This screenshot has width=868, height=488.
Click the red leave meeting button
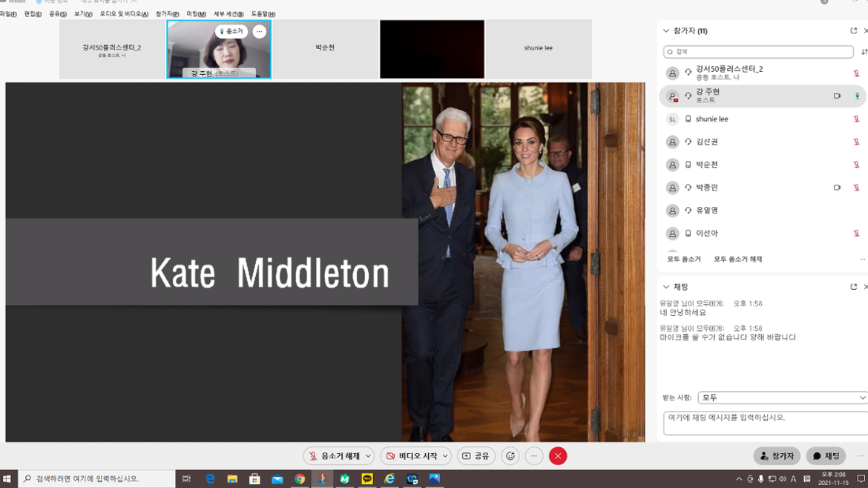(x=558, y=456)
